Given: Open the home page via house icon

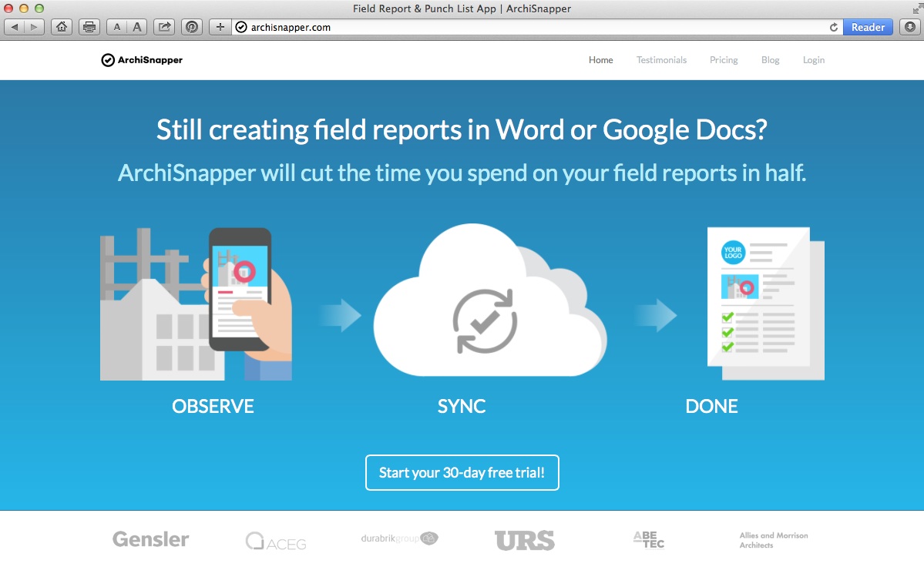Looking at the screenshot, I should [62, 27].
